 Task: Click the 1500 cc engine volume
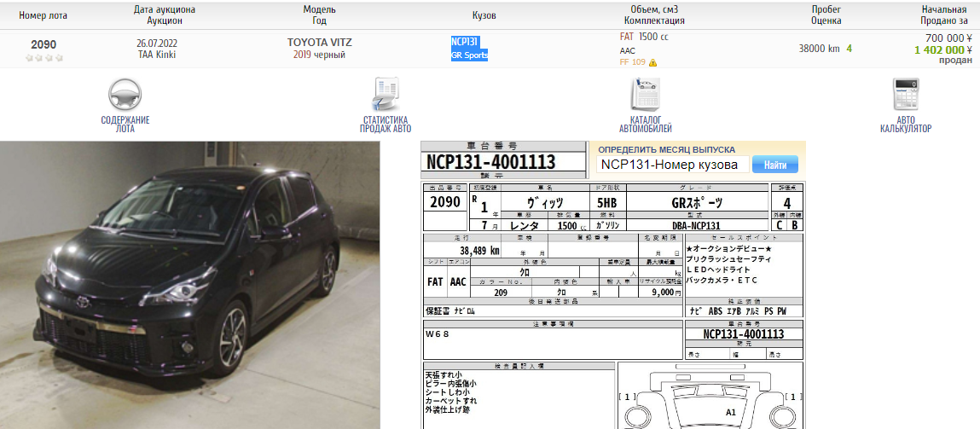pos(653,37)
